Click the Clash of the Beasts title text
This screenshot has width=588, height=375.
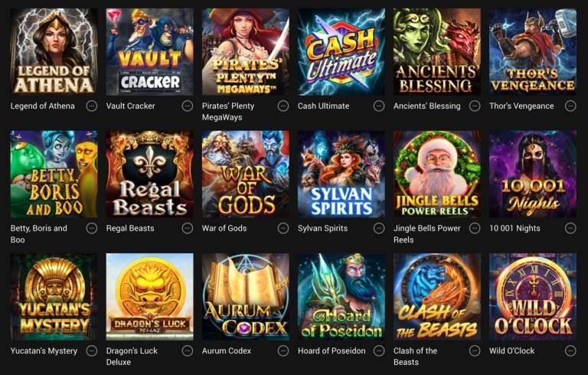(x=415, y=357)
